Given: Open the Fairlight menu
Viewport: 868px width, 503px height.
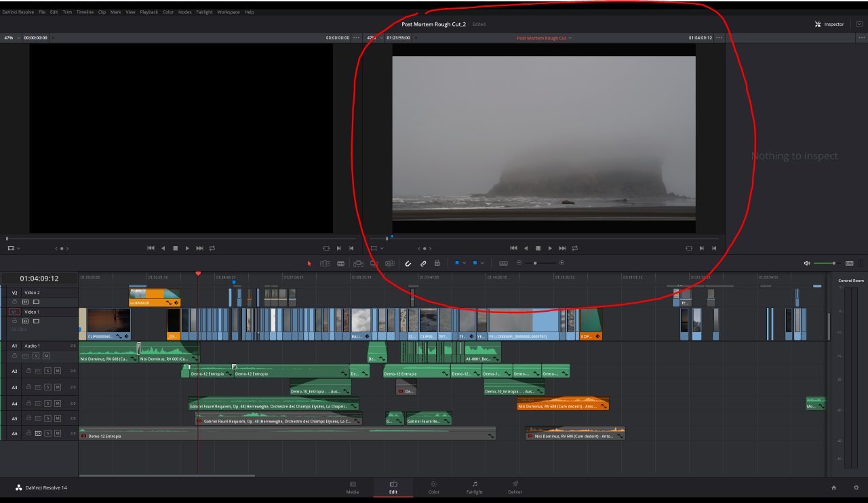Looking at the screenshot, I should [204, 12].
